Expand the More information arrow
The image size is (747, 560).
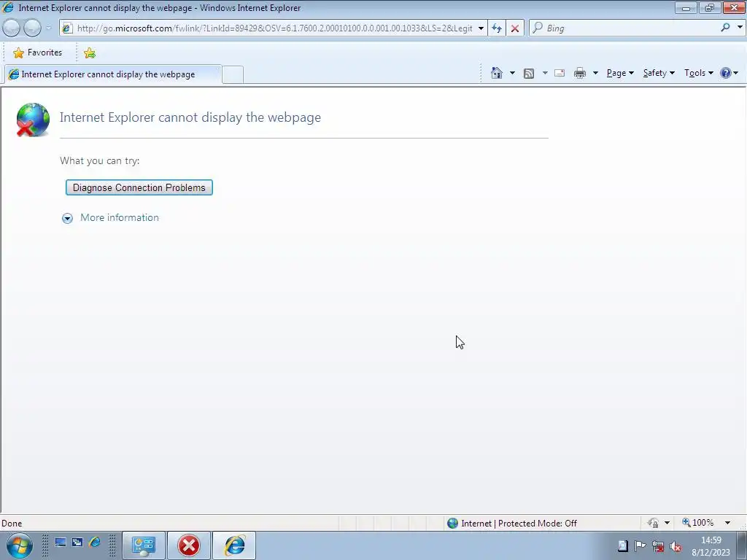point(67,218)
